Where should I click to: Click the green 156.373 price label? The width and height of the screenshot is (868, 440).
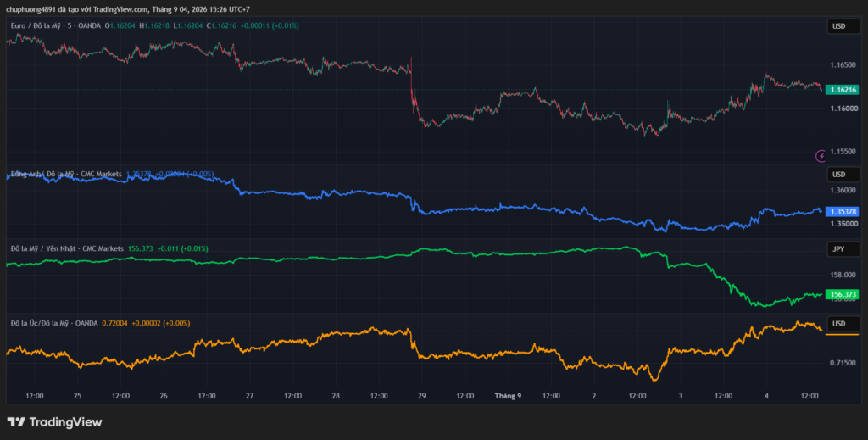click(x=842, y=294)
